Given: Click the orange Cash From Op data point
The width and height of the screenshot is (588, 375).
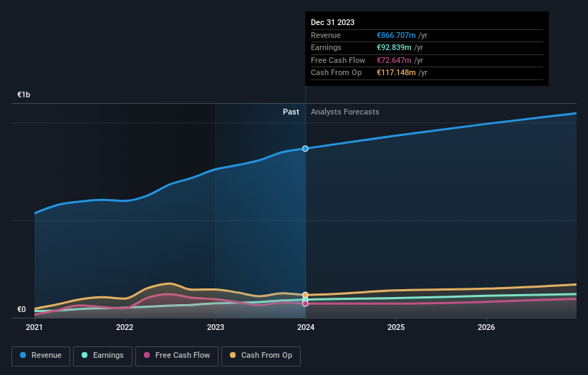Looking at the screenshot, I should (x=305, y=295).
